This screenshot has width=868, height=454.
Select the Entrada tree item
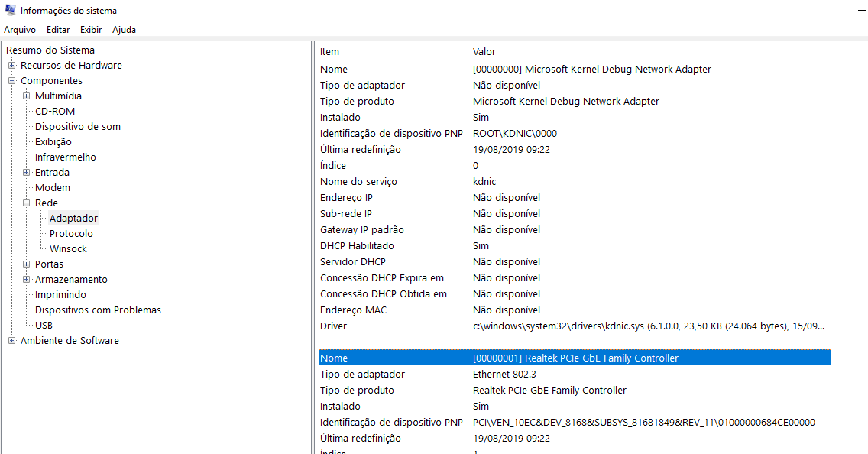point(52,172)
